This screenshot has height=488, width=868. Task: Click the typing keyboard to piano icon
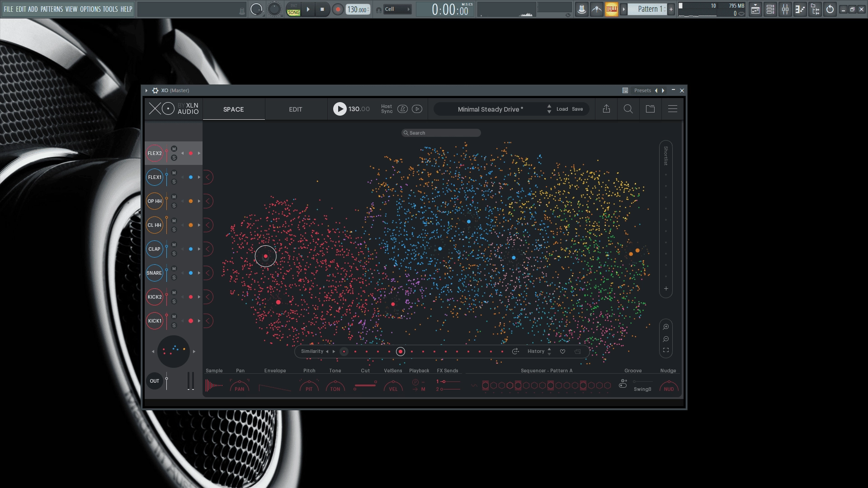[x=611, y=9]
